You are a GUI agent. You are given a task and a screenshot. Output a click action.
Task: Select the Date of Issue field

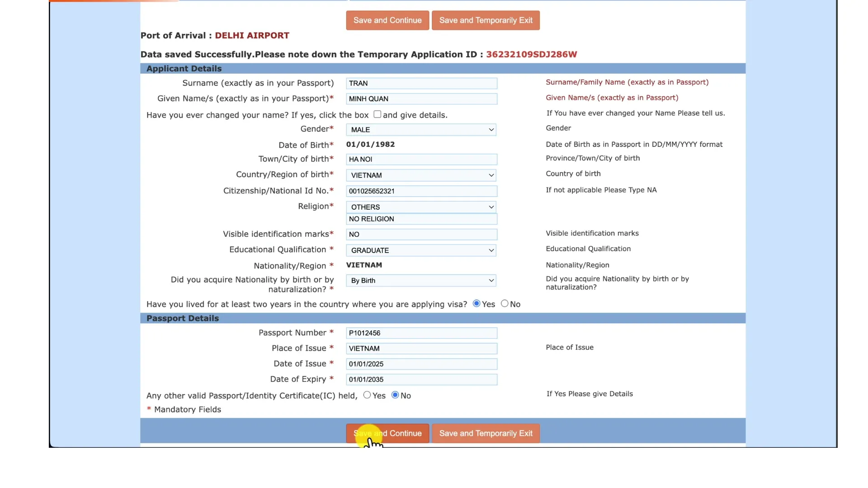(x=421, y=364)
